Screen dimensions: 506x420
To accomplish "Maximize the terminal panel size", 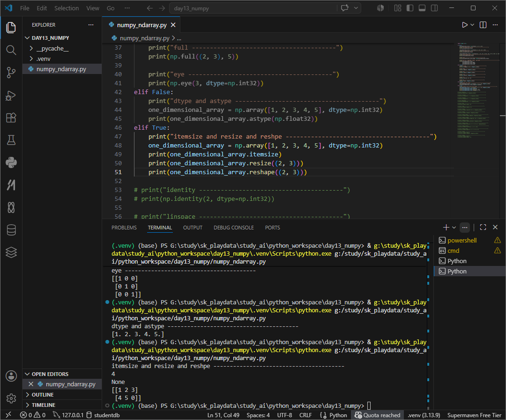I will (483, 228).
